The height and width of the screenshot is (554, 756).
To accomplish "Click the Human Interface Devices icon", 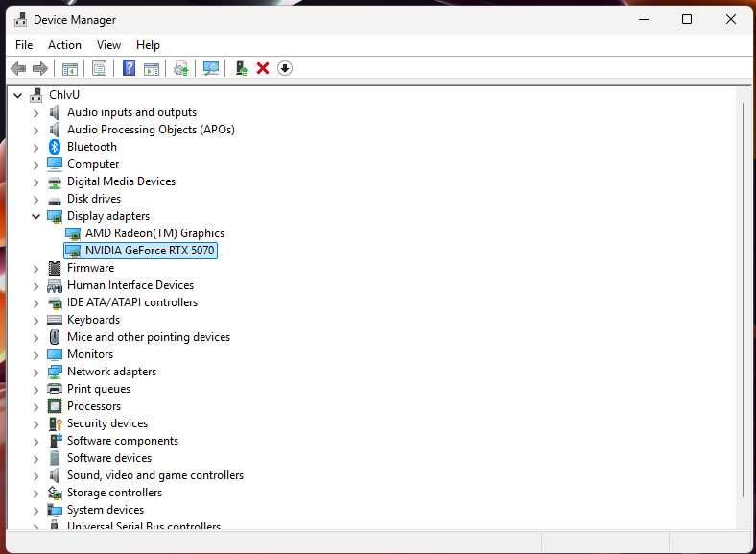I will 55,285.
